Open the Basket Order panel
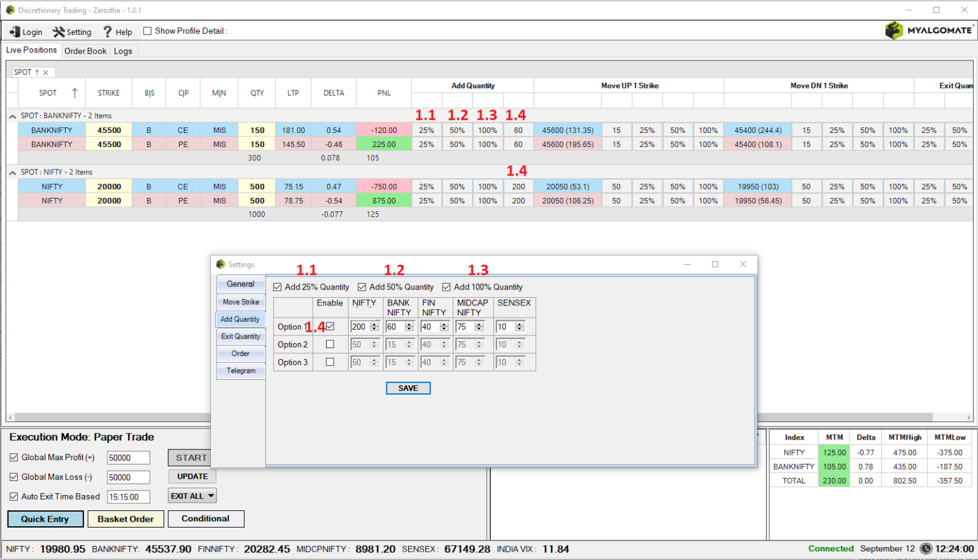 tap(125, 519)
